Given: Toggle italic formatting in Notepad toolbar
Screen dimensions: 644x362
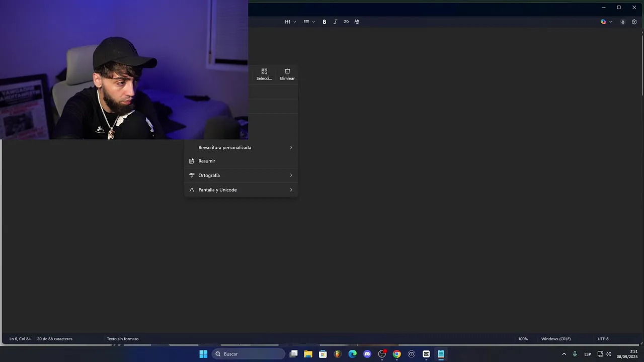Looking at the screenshot, I should point(335,22).
